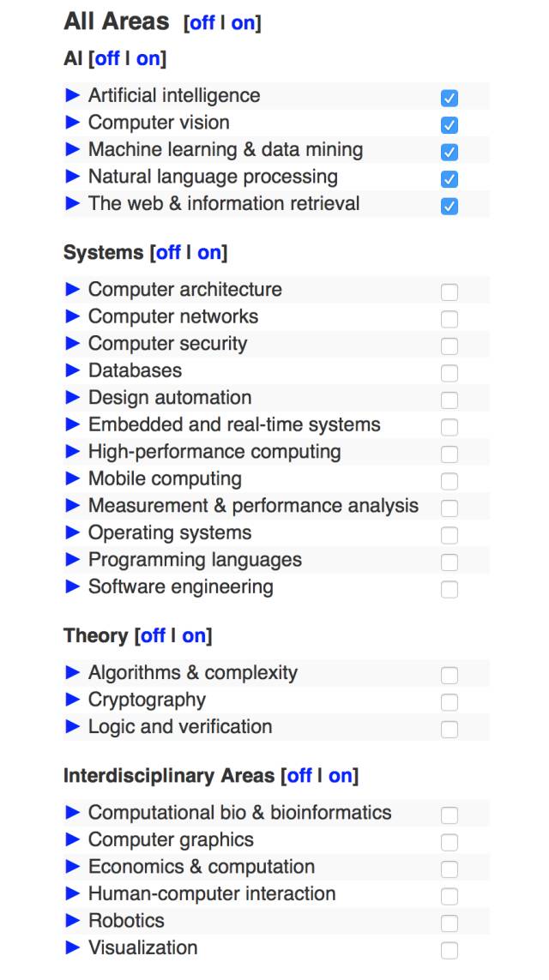Enable the Computer security checkbox

449,346
